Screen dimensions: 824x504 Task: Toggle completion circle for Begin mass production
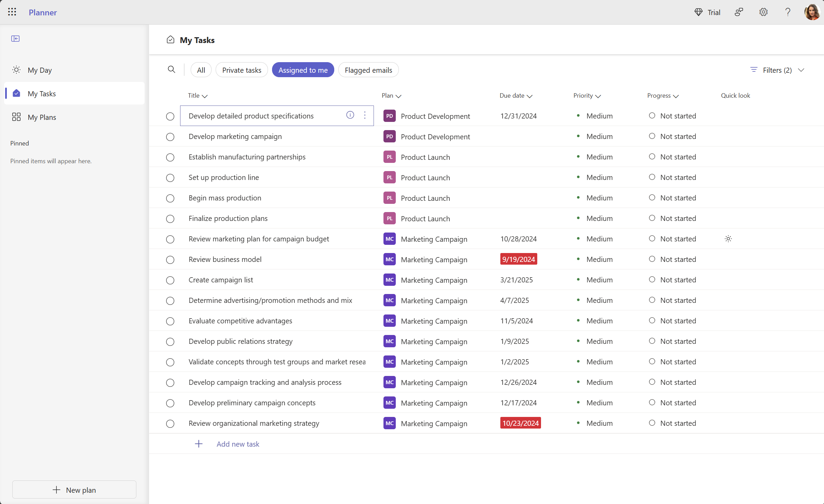tap(170, 198)
